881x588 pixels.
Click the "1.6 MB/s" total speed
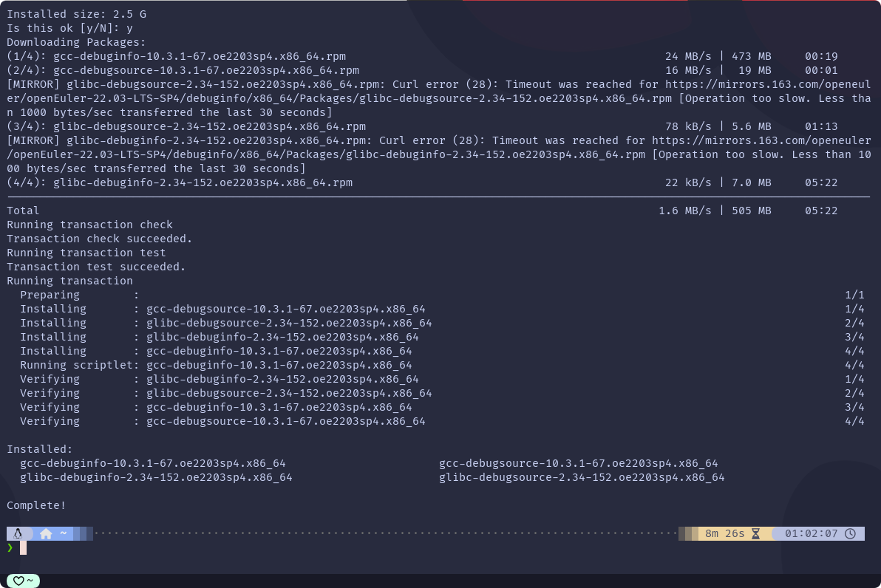(x=685, y=211)
